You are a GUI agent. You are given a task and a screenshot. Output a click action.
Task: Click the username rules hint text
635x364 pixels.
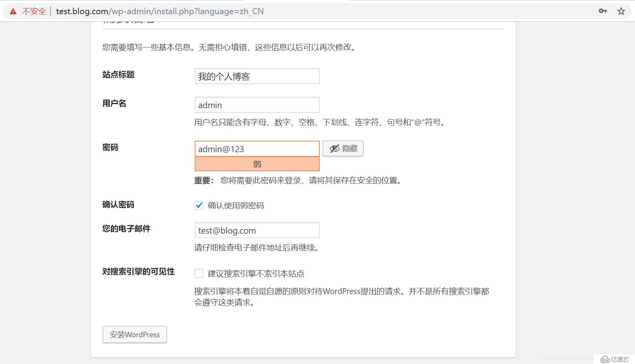click(321, 122)
